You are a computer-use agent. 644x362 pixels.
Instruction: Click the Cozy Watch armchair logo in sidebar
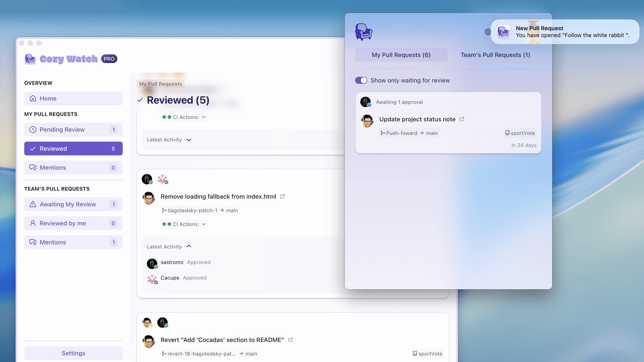30,59
